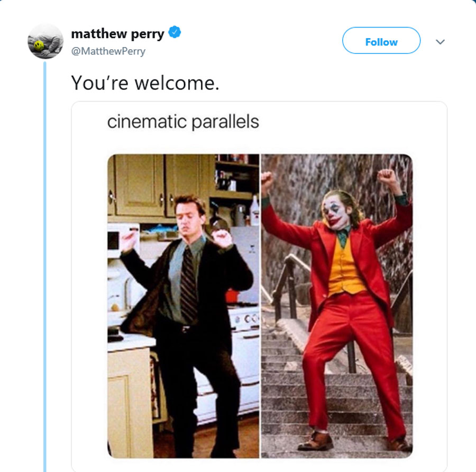
Task: Click the blue verified checkmark badge
Action: (175, 32)
